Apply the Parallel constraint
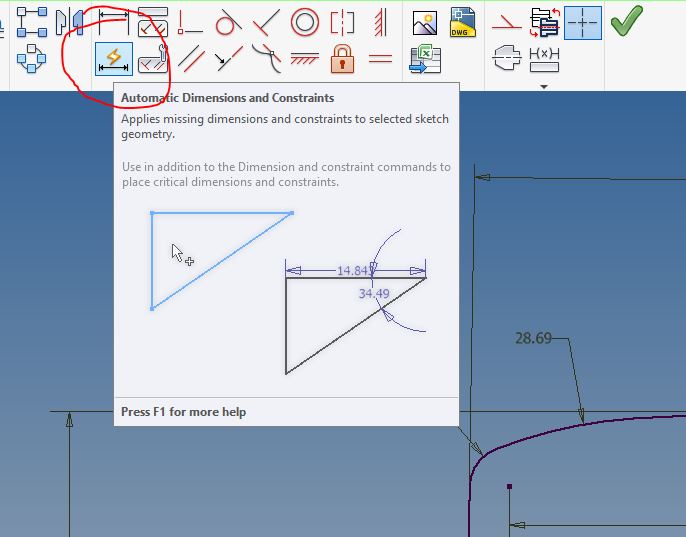Viewport: 686px width, 537px height. coord(191,59)
